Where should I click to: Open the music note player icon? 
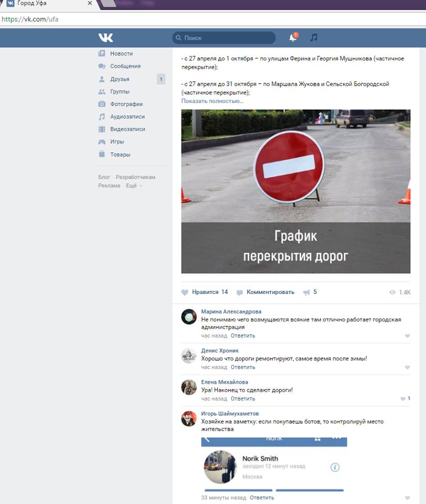pyautogui.click(x=314, y=38)
